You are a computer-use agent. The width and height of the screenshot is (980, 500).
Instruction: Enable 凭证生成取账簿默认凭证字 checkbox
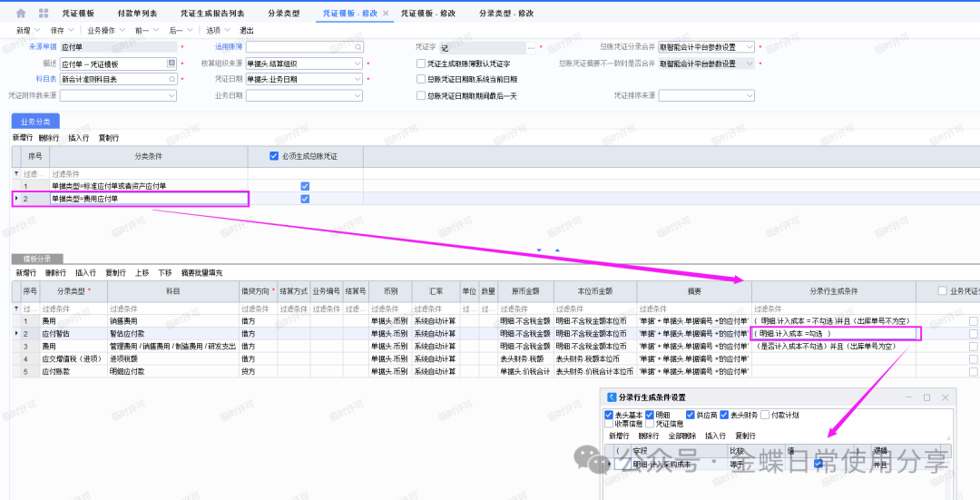coord(420,64)
